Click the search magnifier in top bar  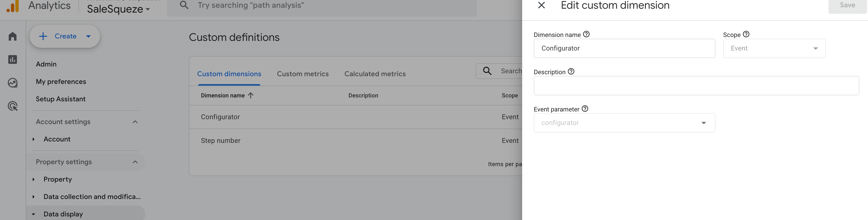(x=184, y=5)
